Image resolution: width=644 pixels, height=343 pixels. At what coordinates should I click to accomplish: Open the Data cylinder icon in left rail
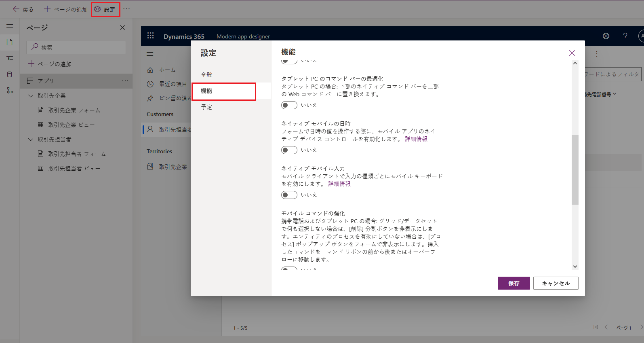10,74
